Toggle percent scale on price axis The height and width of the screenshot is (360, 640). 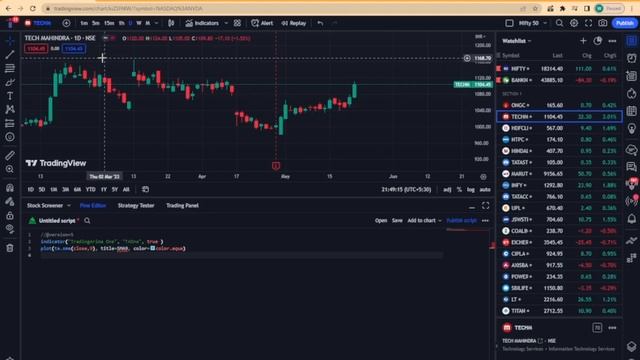(459, 190)
